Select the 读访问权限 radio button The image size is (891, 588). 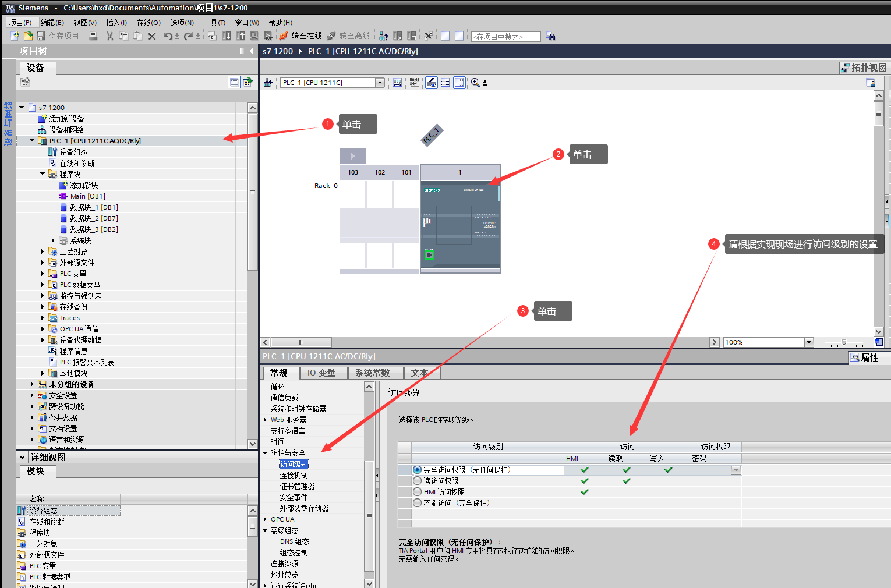(417, 481)
